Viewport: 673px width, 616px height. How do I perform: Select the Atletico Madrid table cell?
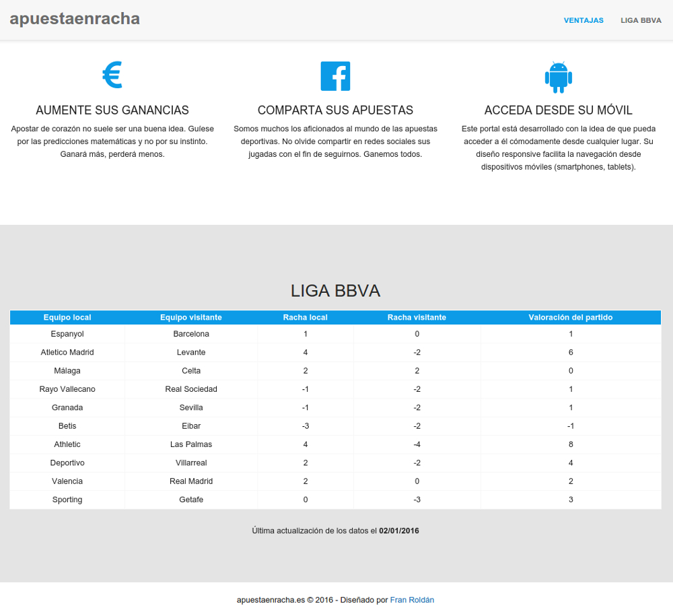67,352
